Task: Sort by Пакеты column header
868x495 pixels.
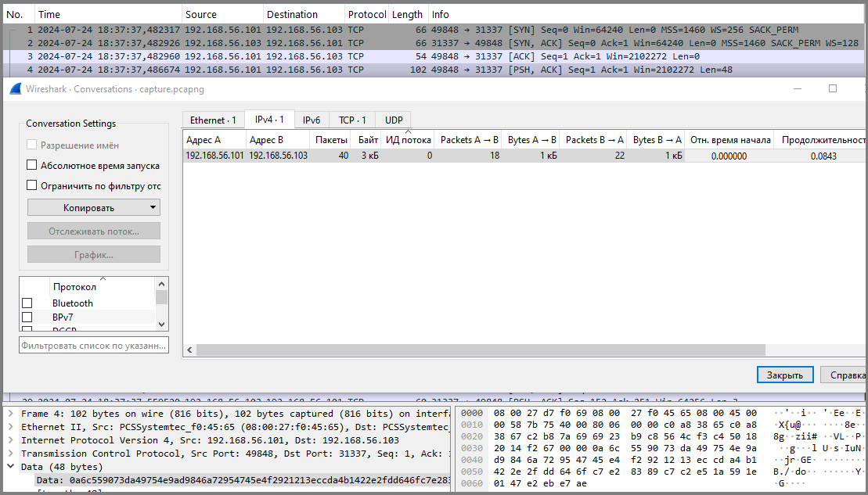Action: 330,140
